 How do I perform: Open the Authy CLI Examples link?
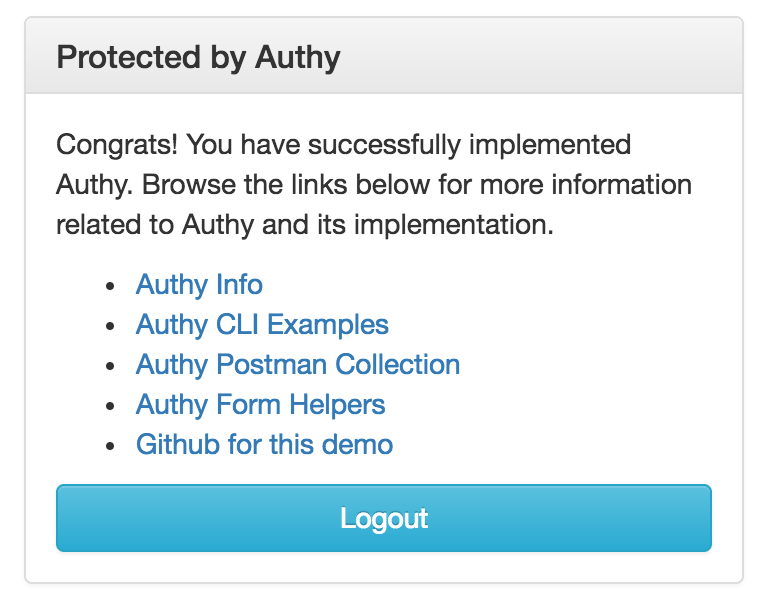coord(262,325)
